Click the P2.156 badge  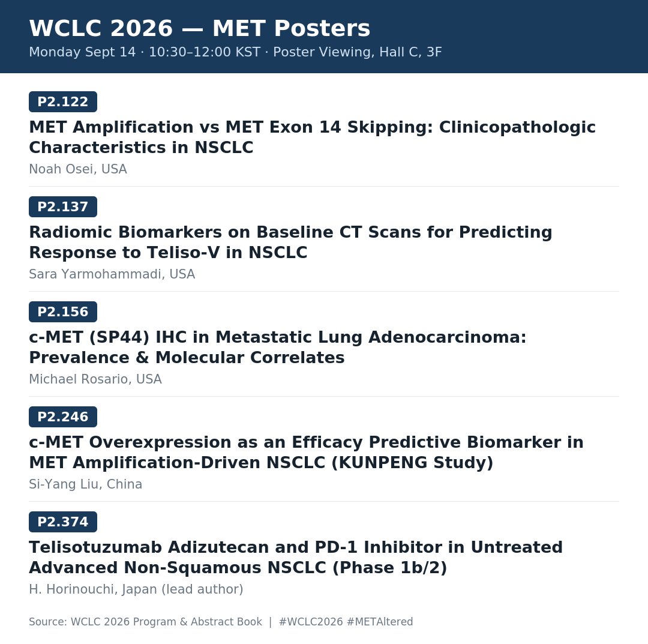coord(63,311)
